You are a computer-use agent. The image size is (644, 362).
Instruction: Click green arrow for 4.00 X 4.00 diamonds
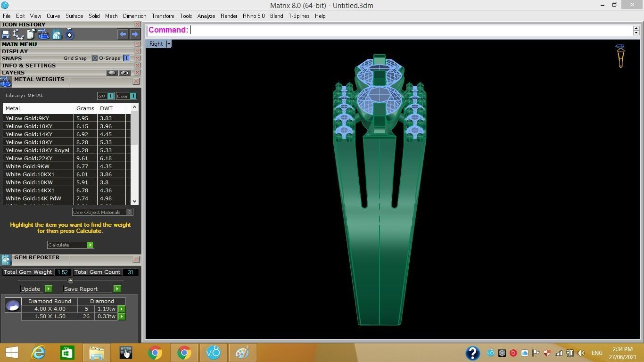[x=121, y=309]
